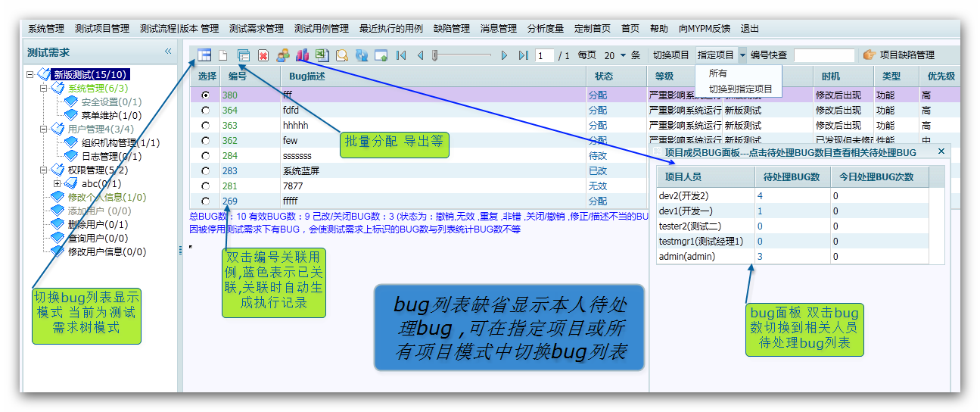
Task: Go to the next page of bugs
Action: point(505,55)
